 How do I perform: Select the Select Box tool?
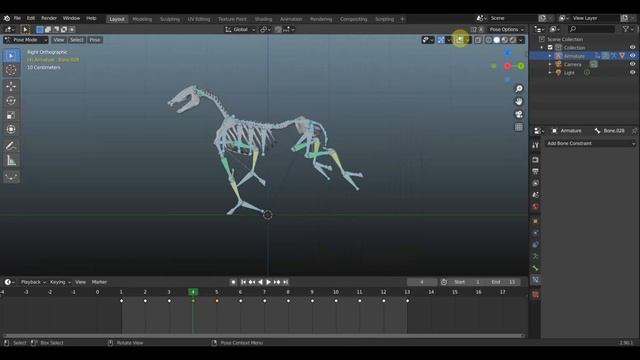11,56
